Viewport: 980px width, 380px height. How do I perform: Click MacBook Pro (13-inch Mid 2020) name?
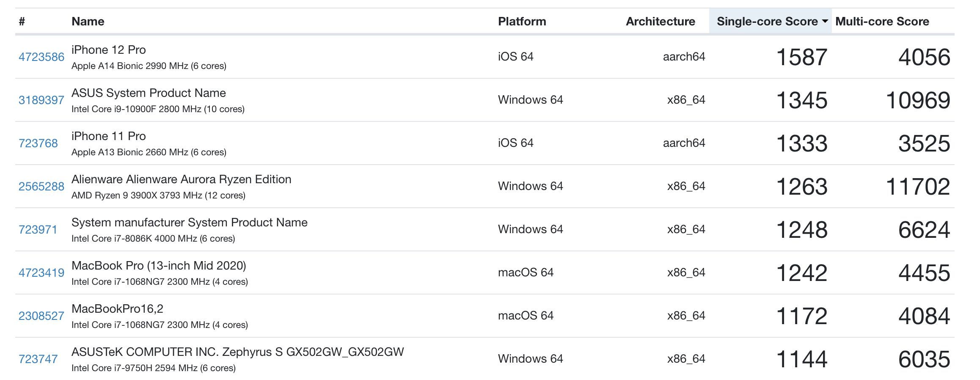[159, 266]
